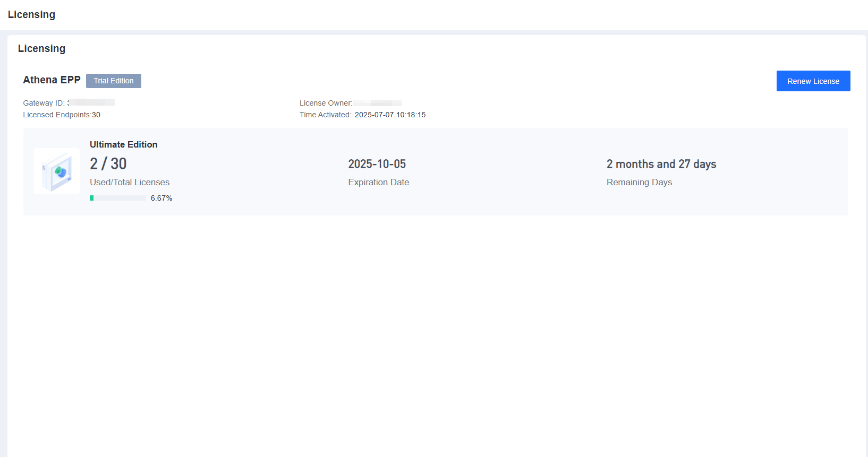868x457 pixels.
Task: Click the License Owner label
Action: (x=326, y=103)
